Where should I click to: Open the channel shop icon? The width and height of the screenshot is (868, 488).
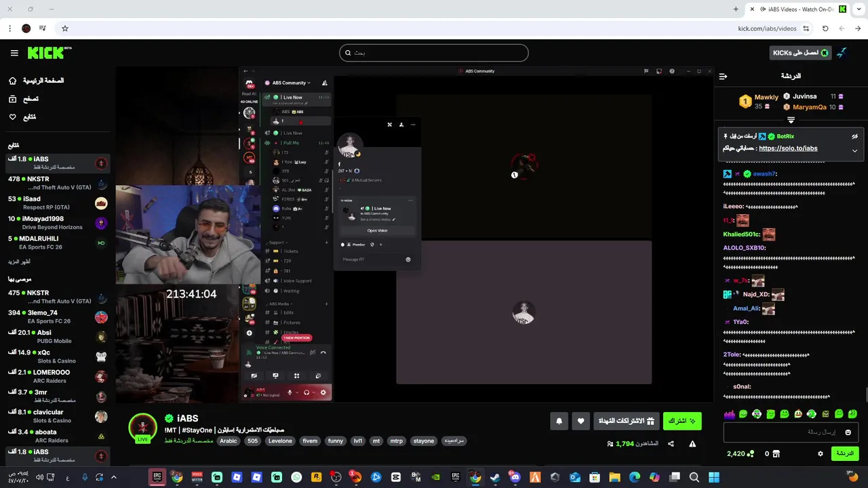pyautogui.click(x=776, y=453)
